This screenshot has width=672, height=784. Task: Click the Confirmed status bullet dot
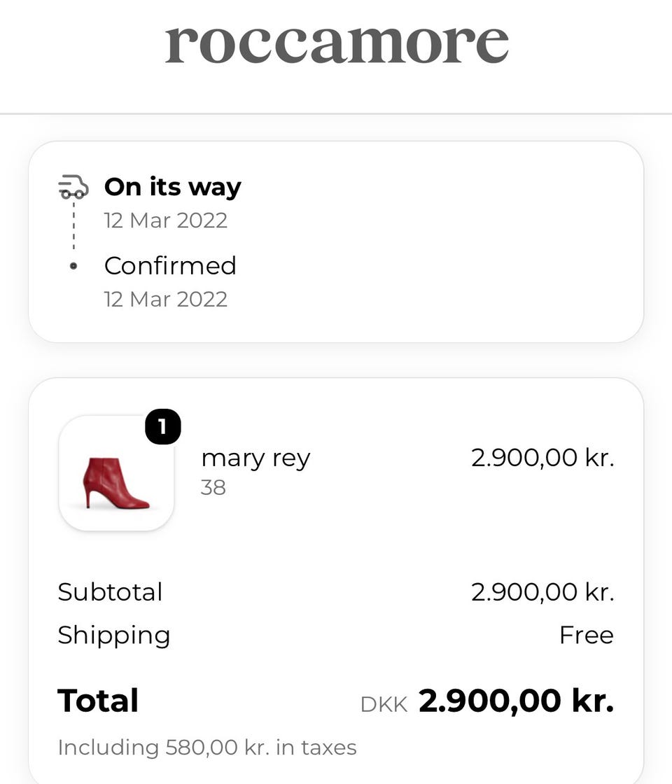coord(73,266)
